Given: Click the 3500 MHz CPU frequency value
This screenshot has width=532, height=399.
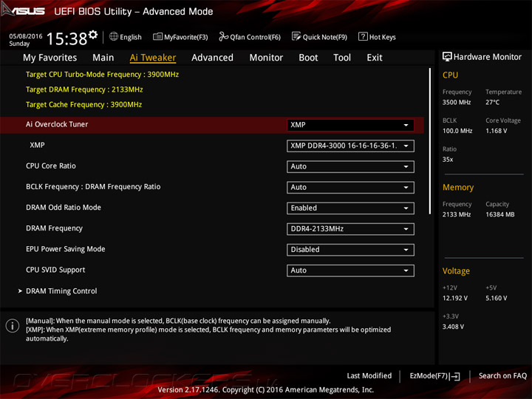Looking at the screenshot, I should click(457, 102).
